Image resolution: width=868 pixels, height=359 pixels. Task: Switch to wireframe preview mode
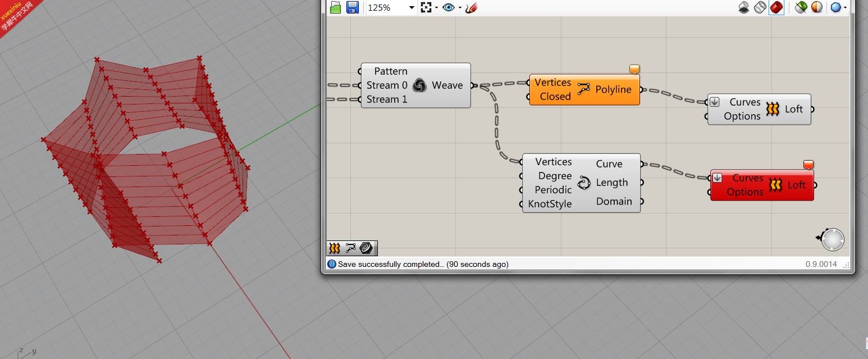(x=760, y=7)
